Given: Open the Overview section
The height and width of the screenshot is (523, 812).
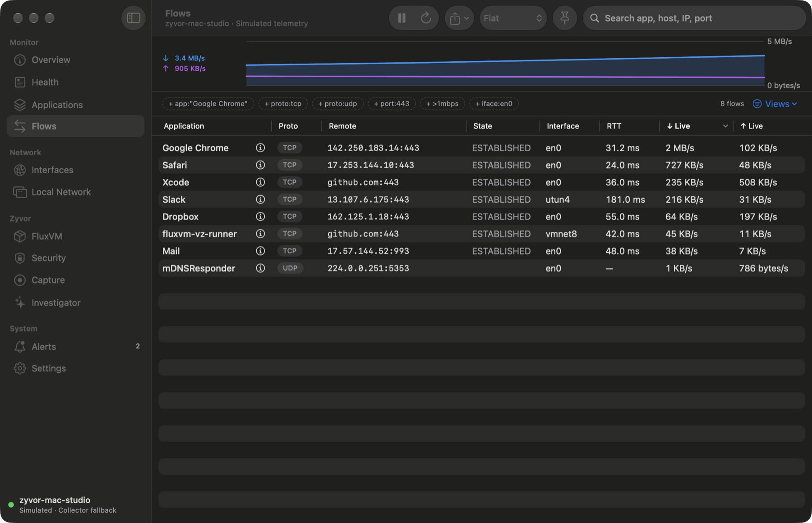Looking at the screenshot, I should pyautogui.click(x=76, y=60).
